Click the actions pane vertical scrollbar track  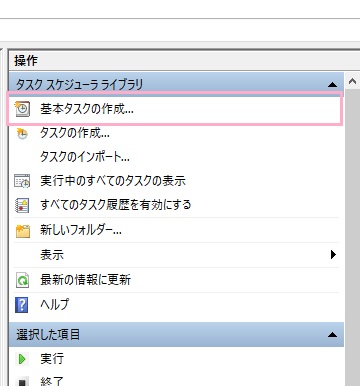tap(352, 238)
